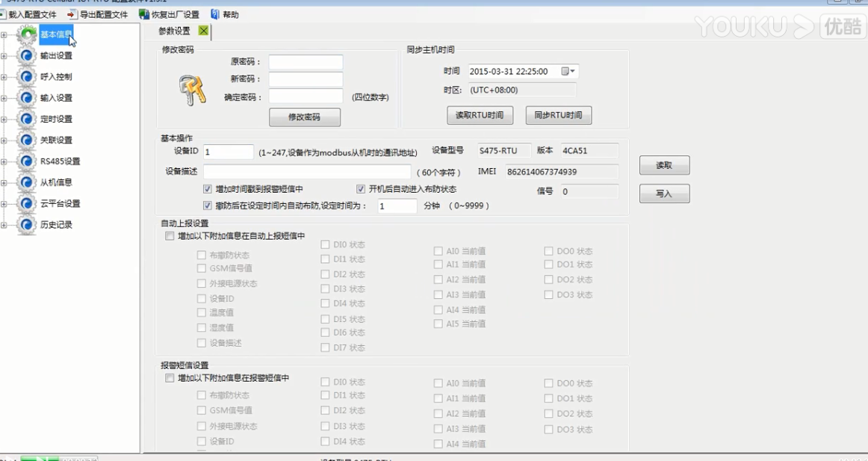The width and height of the screenshot is (868, 461).
Task: Click the 导出配置文件 toolbar icon
Action: (x=72, y=14)
